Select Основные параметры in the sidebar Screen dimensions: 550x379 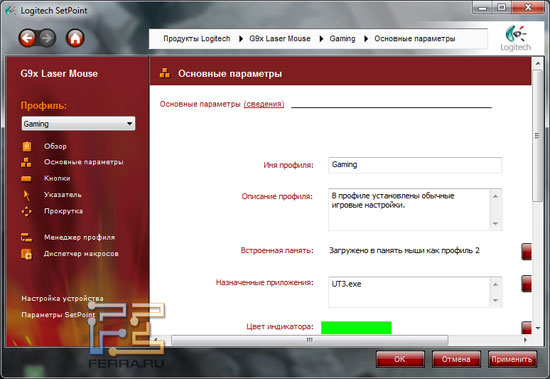(83, 162)
